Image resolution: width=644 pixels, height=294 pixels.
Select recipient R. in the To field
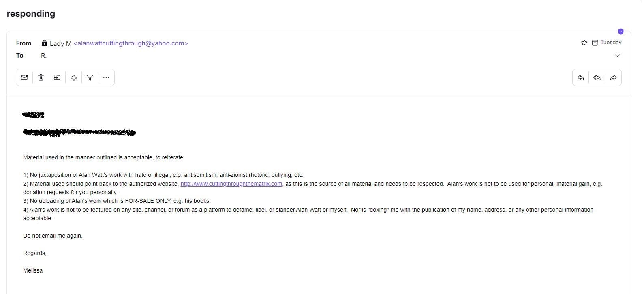coord(44,56)
